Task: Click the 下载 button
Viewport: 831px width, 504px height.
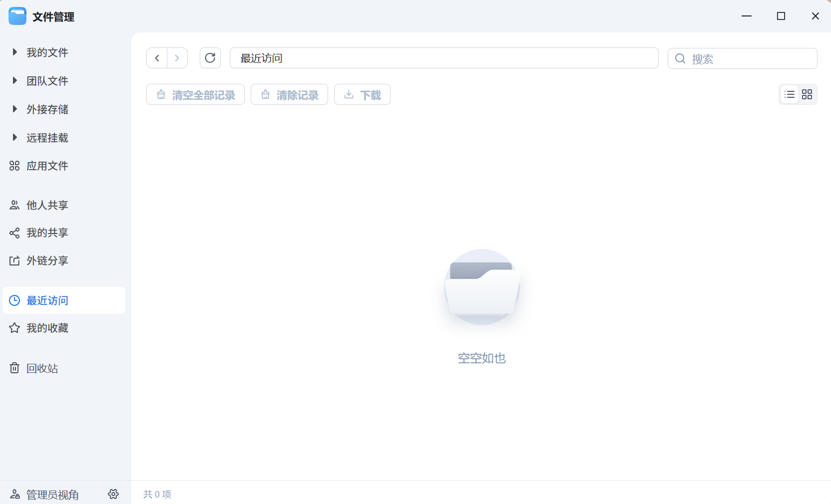Action: tap(362, 94)
